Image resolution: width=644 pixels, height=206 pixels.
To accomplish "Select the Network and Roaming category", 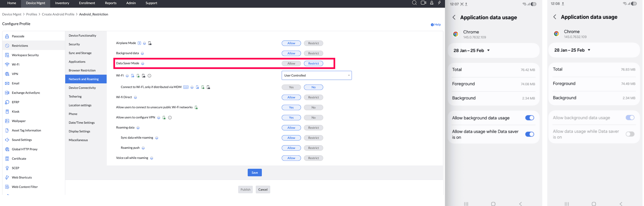I will tap(86, 79).
